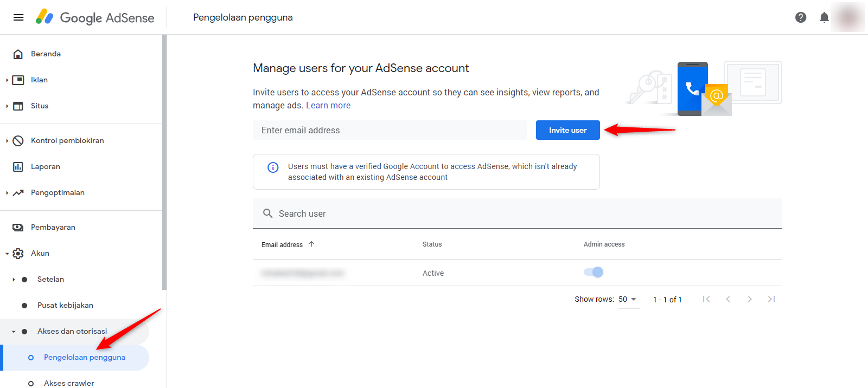
Task: Expand the Iklan menu arrow
Action: click(7, 80)
